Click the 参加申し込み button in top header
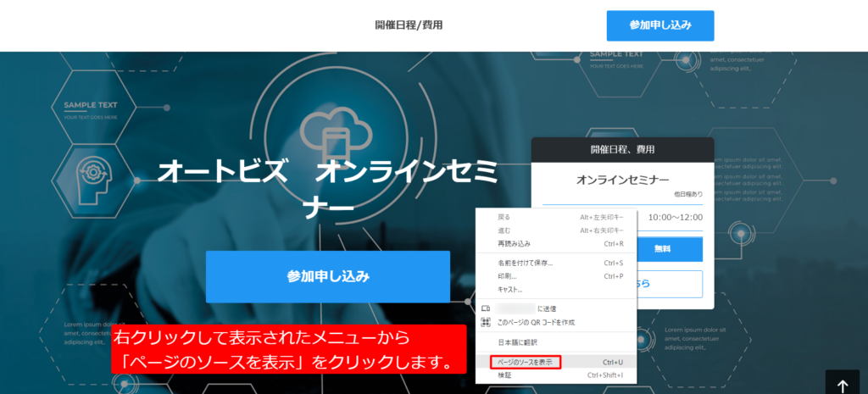The height and width of the screenshot is (394, 868). point(659,25)
